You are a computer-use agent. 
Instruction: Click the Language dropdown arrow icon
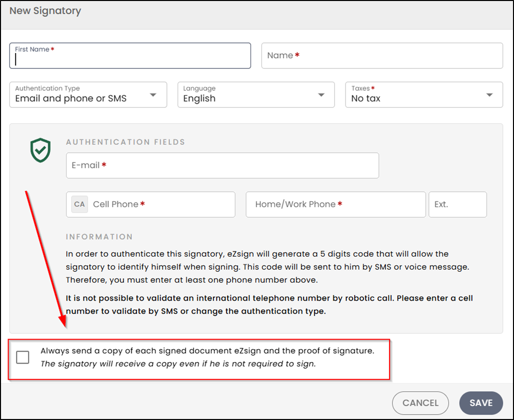pos(321,95)
